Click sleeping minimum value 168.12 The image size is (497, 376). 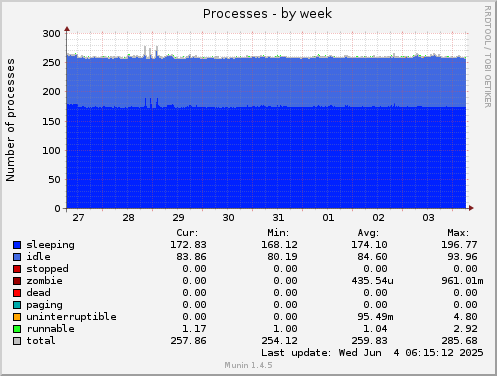click(279, 245)
